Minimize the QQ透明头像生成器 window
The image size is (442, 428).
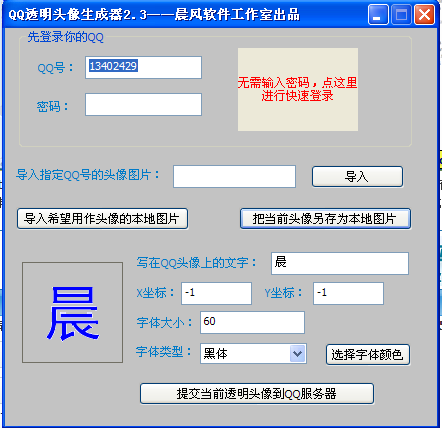tap(378, 15)
